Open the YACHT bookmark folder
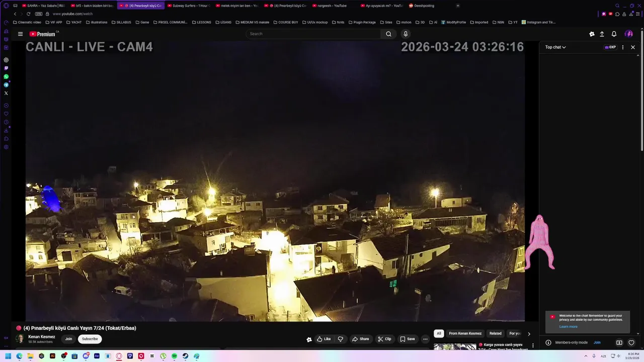The height and width of the screenshot is (362, 644). [74, 22]
